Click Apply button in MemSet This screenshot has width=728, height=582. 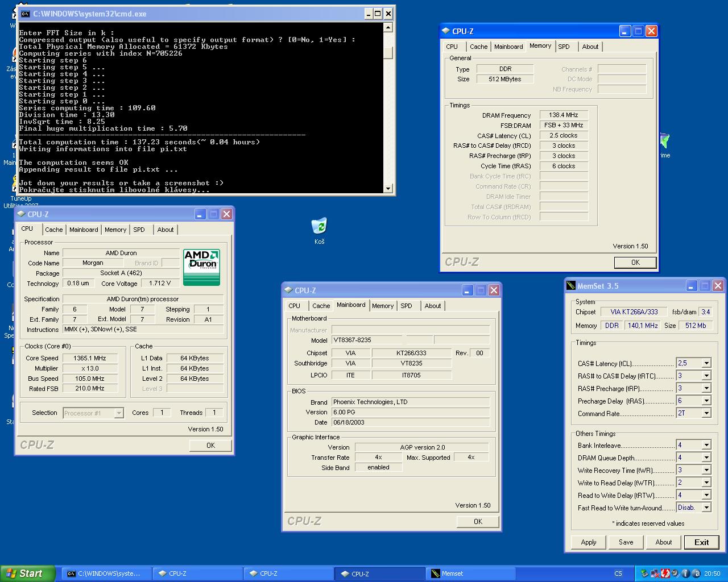589,542
